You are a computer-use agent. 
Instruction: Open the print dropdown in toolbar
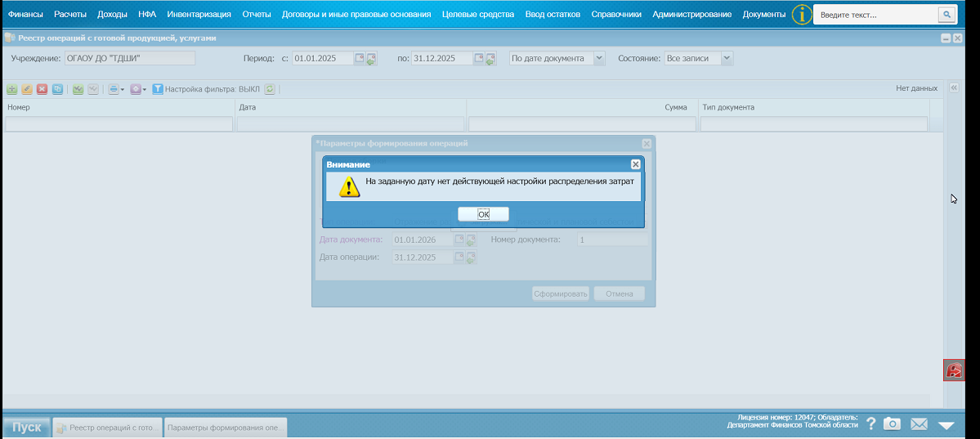coord(116,89)
